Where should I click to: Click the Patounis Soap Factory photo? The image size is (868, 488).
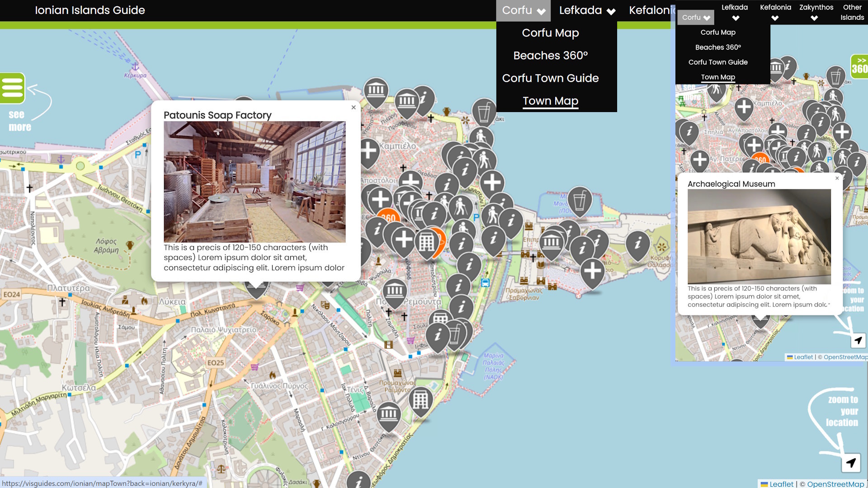(x=255, y=182)
